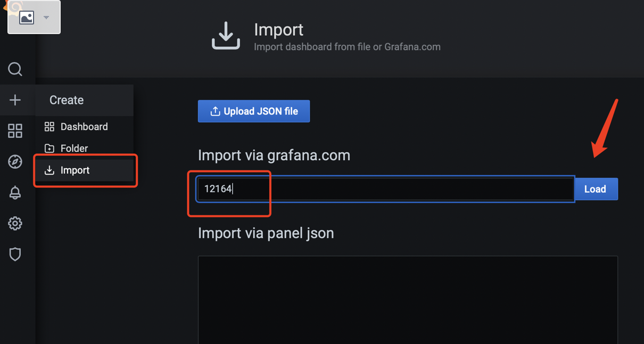Screen dimensions: 644x344
Task: Click the Import page heading
Action: click(278, 30)
